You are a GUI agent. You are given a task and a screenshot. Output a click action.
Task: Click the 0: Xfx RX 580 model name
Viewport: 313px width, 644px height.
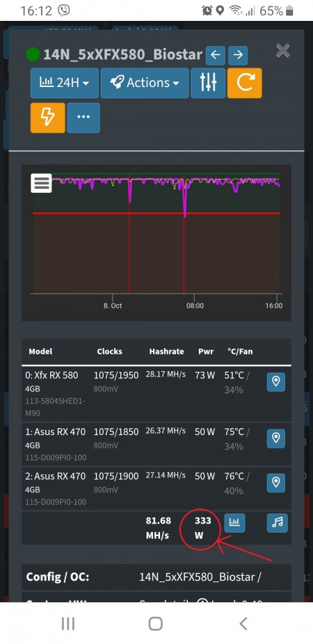[51, 375]
